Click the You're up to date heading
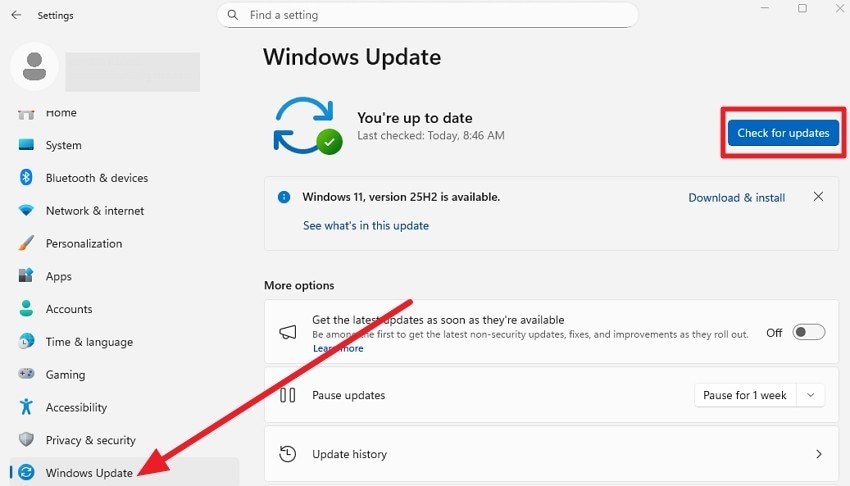The width and height of the screenshot is (850, 486). pos(415,118)
